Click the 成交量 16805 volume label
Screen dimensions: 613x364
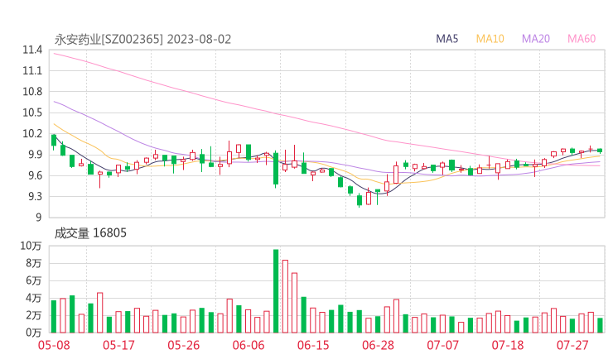90,233
